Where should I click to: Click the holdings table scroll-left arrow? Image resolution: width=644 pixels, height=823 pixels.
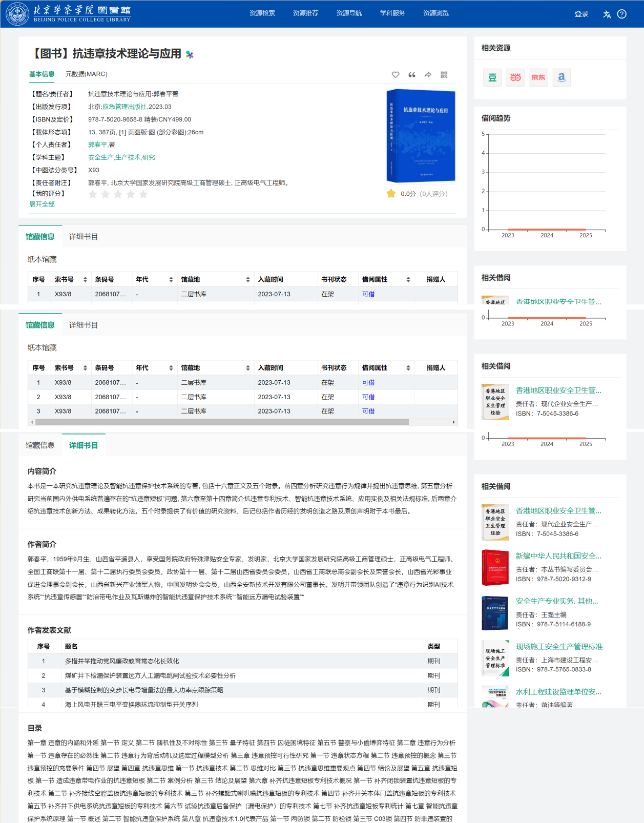click(x=32, y=422)
